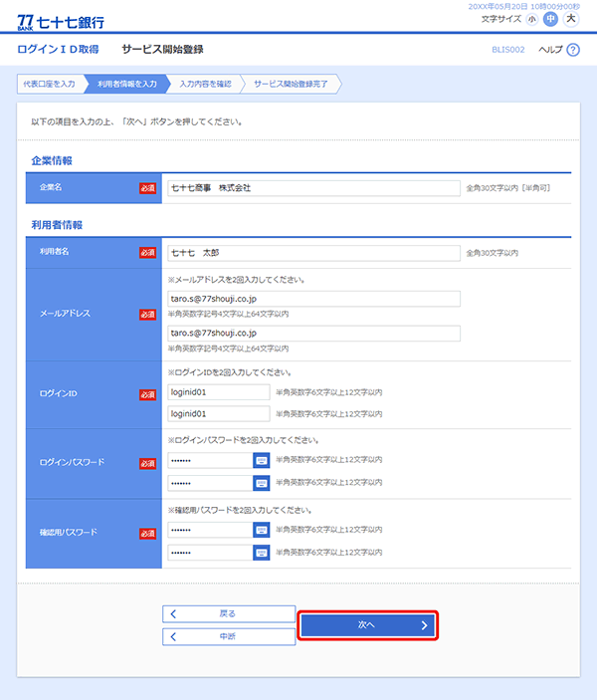Click the 利用者情報 section heading
The image size is (597, 700).
57,225
